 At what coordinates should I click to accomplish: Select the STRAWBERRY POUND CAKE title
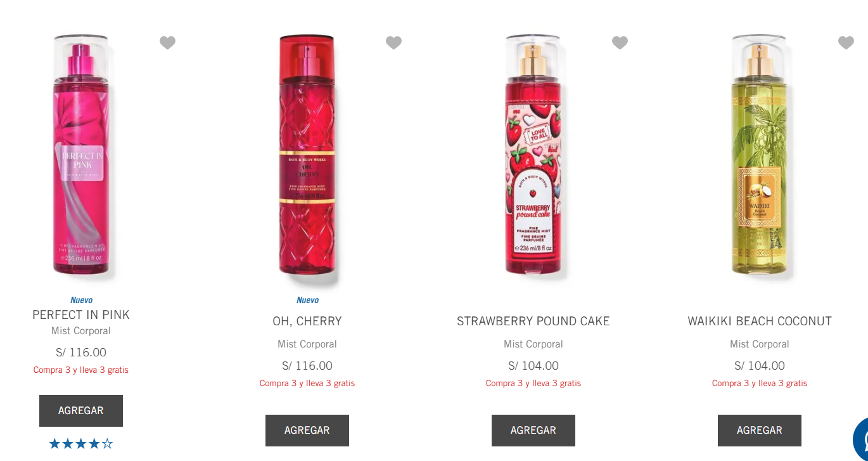pos(533,321)
